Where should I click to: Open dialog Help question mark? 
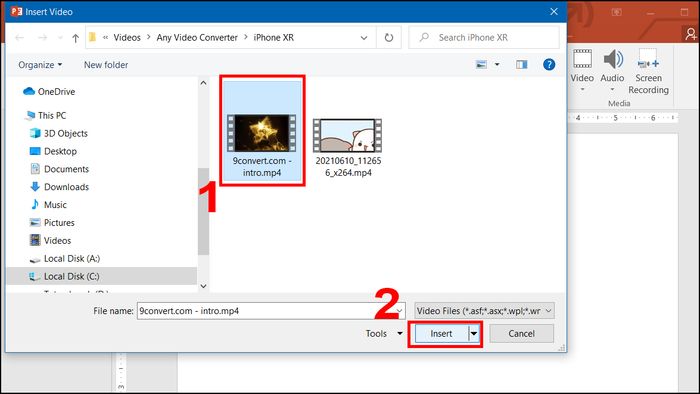549,65
